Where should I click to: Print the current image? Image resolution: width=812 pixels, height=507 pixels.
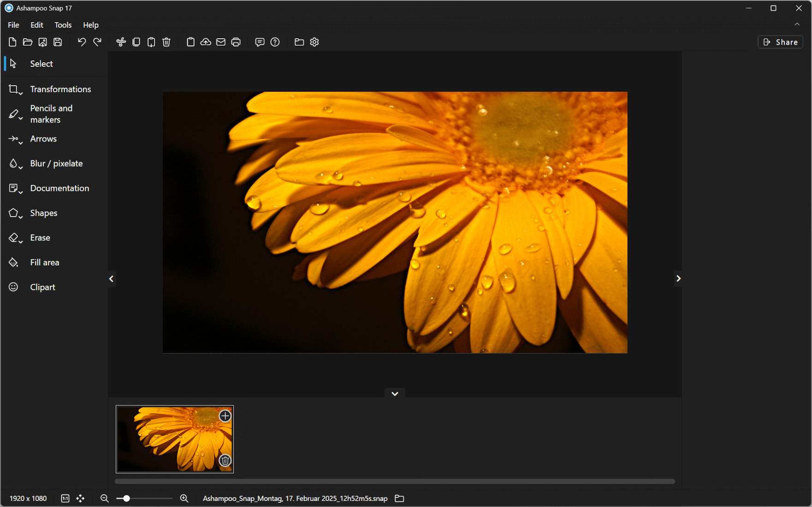pyautogui.click(x=236, y=42)
